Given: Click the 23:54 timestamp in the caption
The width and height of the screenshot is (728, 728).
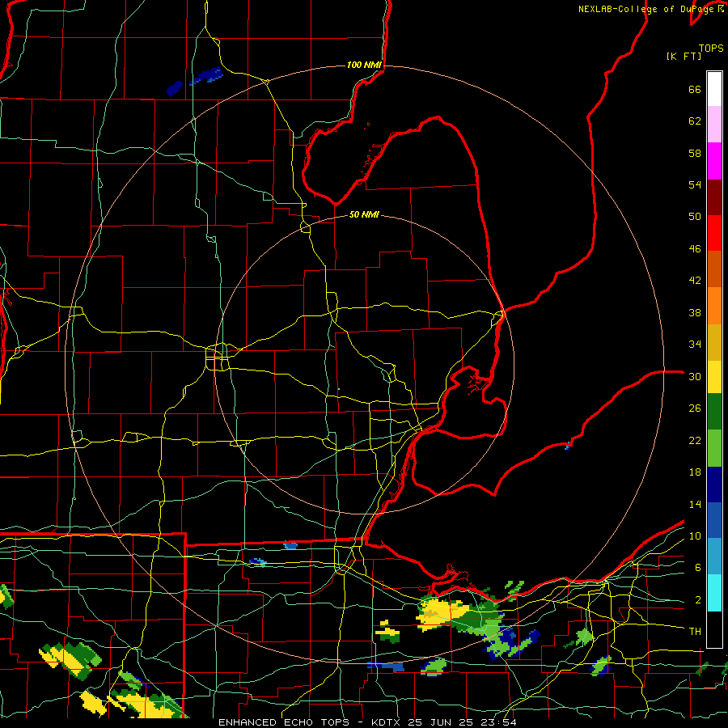Looking at the screenshot, I should pos(498,722).
